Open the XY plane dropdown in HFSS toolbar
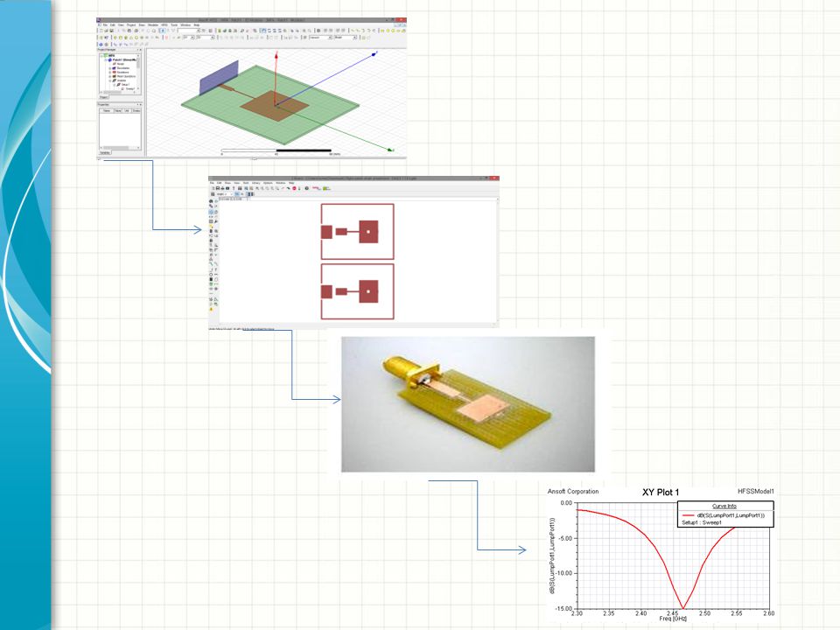840x630 pixels. point(189,38)
